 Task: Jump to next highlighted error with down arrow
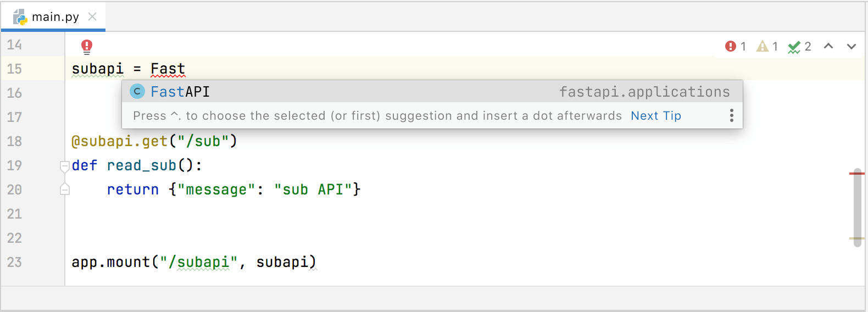click(852, 47)
